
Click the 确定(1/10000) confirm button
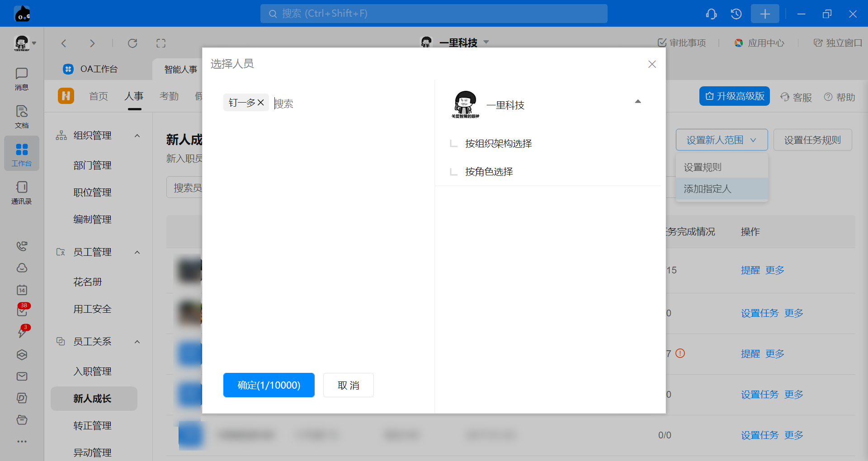(x=269, y=385)
